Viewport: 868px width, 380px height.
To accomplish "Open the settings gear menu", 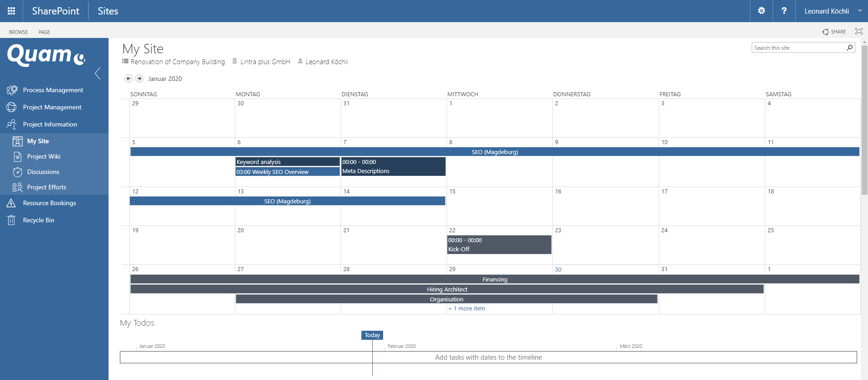I will point(761,11).
